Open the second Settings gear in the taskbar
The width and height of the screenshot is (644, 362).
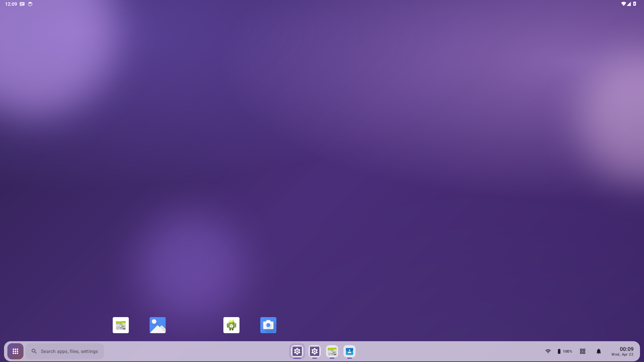click(315, 351)
